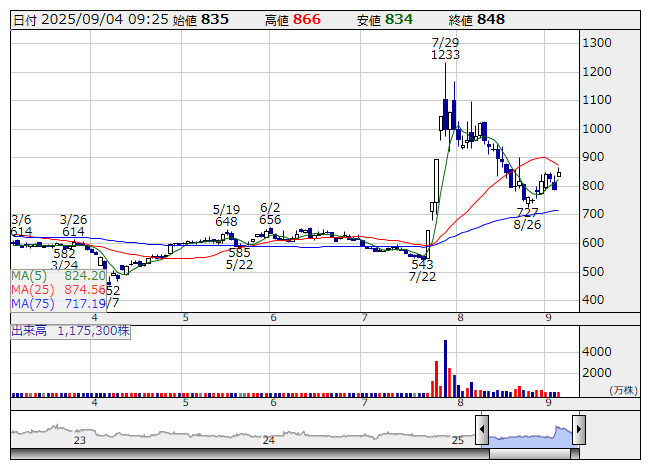Image resolution: width=653 pixels, height=470 pixels.
Task: Click the 7/22 low label 543
Action: coord(422,263)
